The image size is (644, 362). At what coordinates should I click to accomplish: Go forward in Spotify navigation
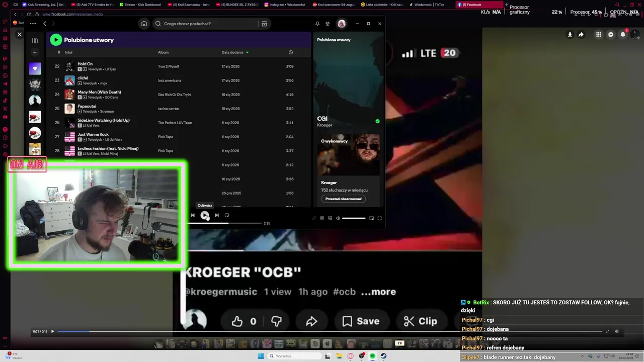pos(53,24)
